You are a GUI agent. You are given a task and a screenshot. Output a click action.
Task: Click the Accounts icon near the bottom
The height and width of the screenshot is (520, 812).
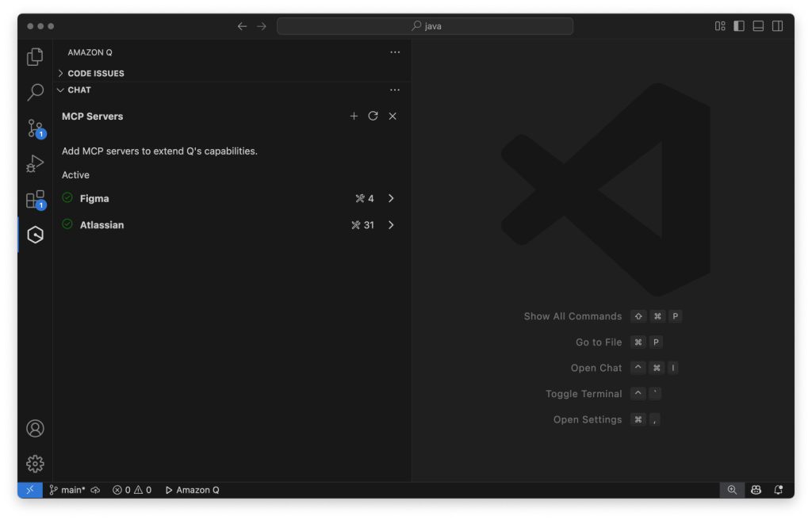click(x=34, y=428)
